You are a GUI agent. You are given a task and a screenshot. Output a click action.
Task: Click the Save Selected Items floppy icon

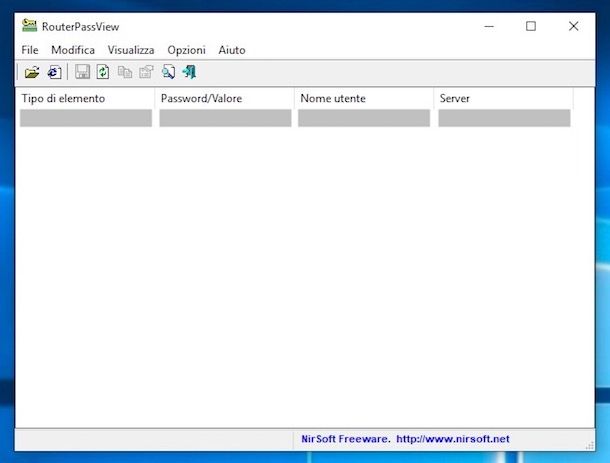coord(82,72)
